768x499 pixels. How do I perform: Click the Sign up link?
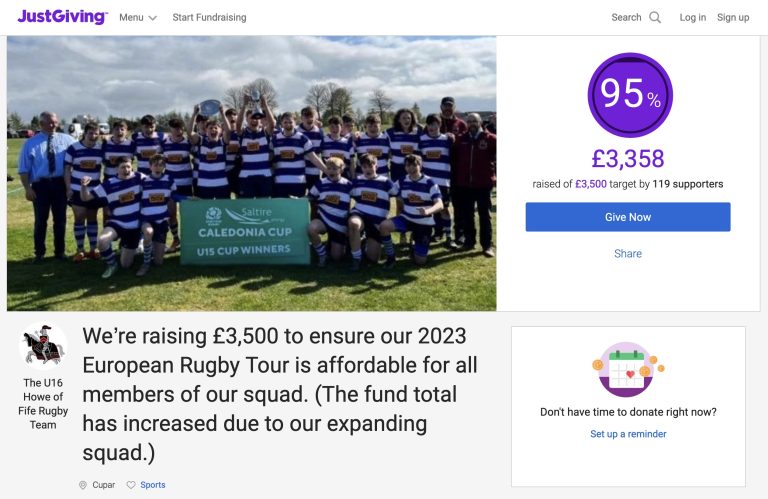pyautogui.click(x=733, y=18)
